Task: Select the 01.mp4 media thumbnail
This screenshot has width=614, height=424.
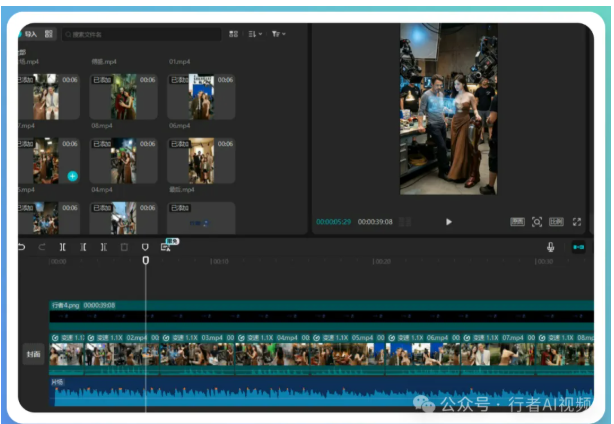Action: coord(201,96)
